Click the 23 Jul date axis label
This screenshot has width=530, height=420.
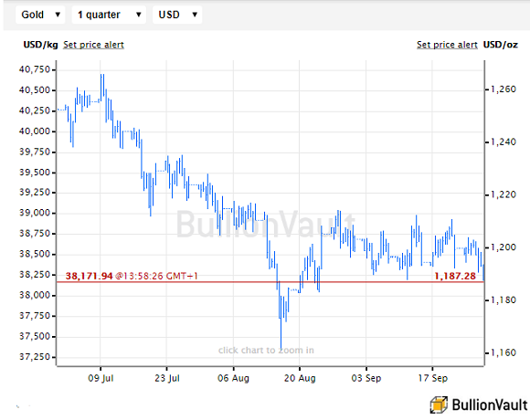pyautogui.click(x=167, y=378)
